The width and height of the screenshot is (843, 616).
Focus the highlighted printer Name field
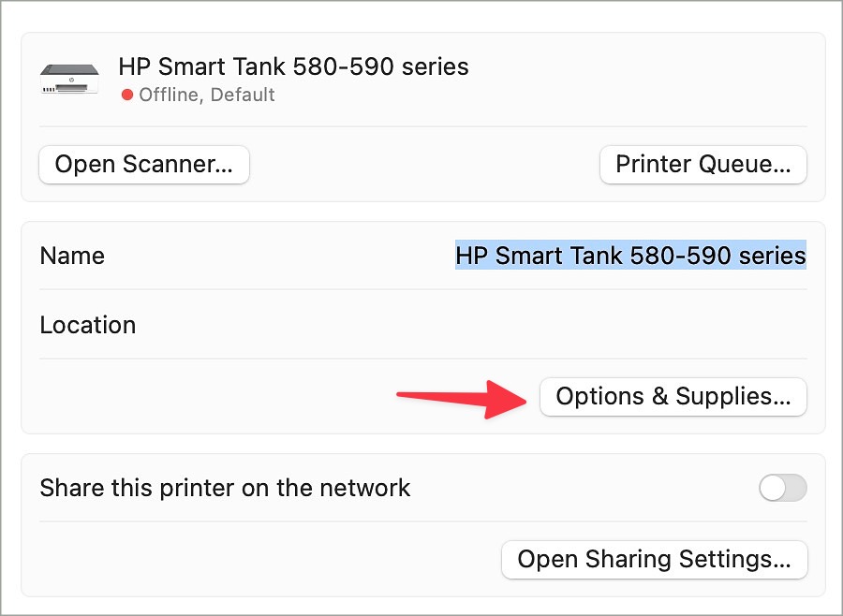[x=630, y=256]
